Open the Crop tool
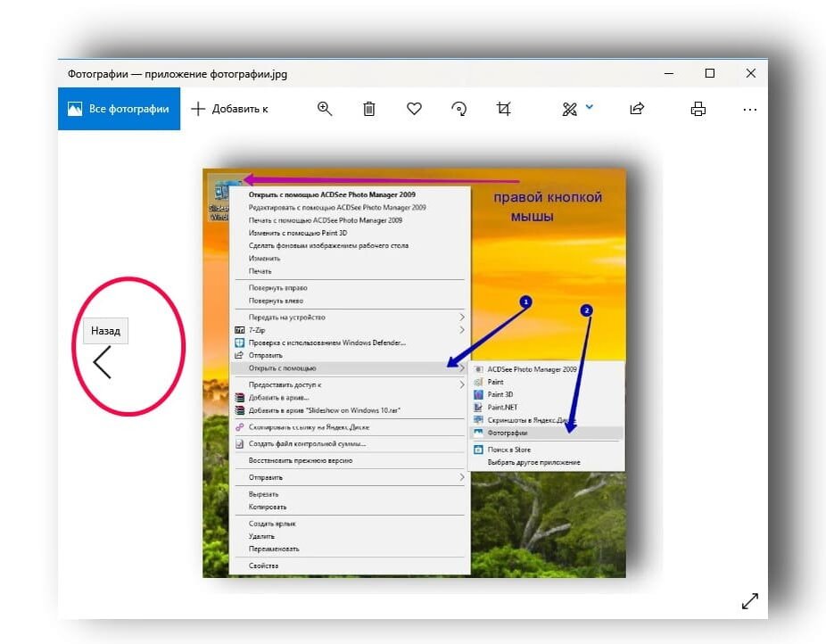This screenshot has height=644, width=826. pos(503,108)
